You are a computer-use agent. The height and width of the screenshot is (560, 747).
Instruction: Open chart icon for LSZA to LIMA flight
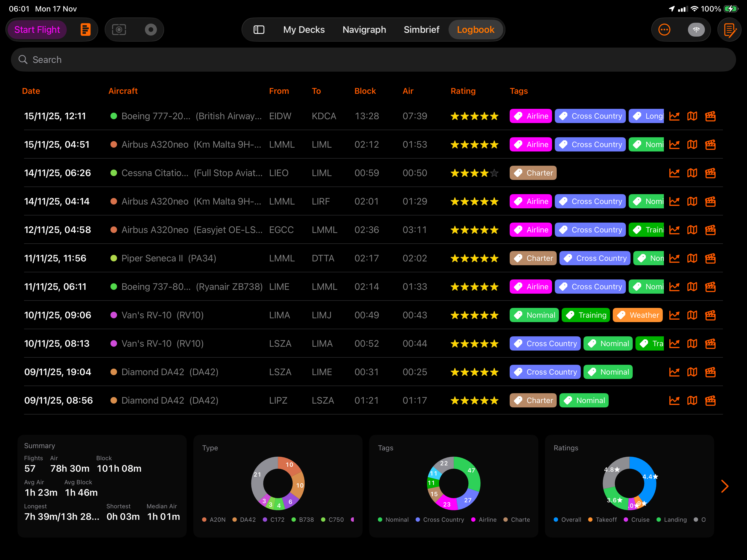pos(674,343)
